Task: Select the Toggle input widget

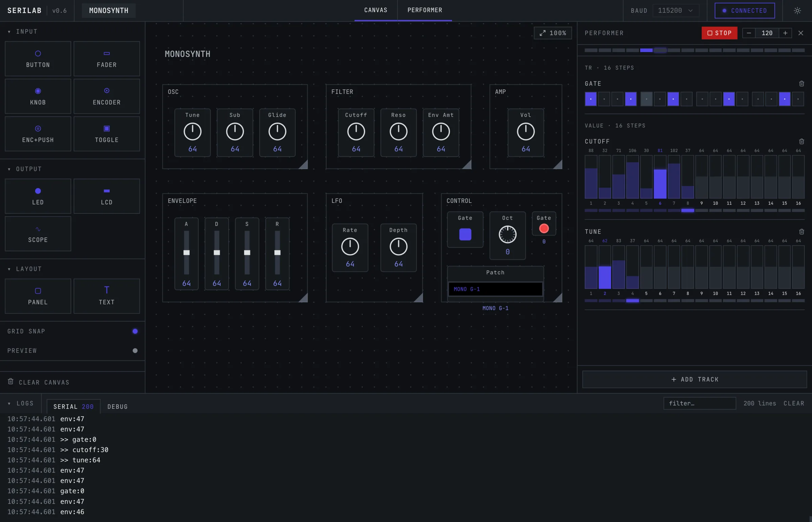Action: [x=107, y=134]
